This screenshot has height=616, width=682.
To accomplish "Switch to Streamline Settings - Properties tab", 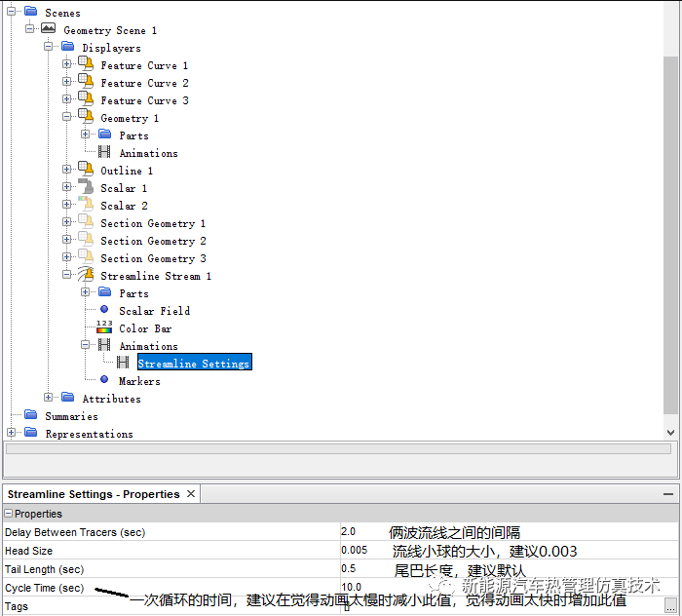I will [x=94, y=494].
